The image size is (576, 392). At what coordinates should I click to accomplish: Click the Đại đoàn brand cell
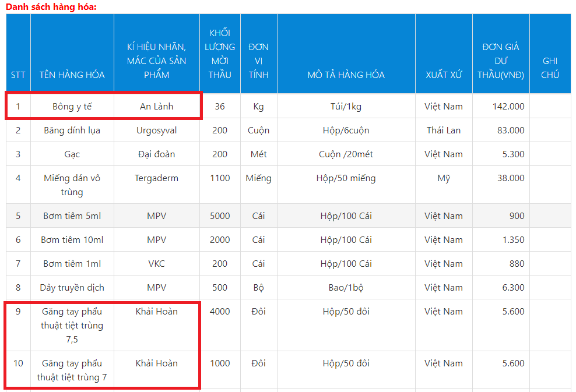pyautogui.click(x=156, y=154)
